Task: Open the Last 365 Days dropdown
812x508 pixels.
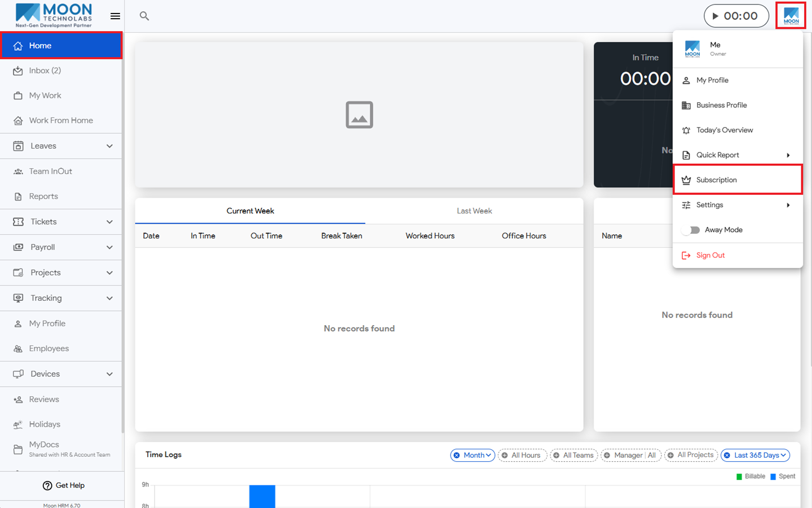Action: [755, 455]
